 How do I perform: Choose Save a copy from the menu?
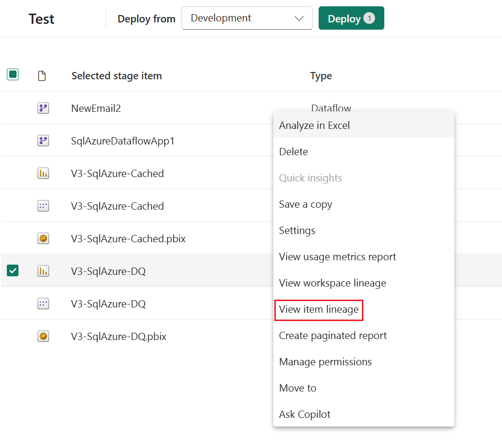click(x=305, y=204)
